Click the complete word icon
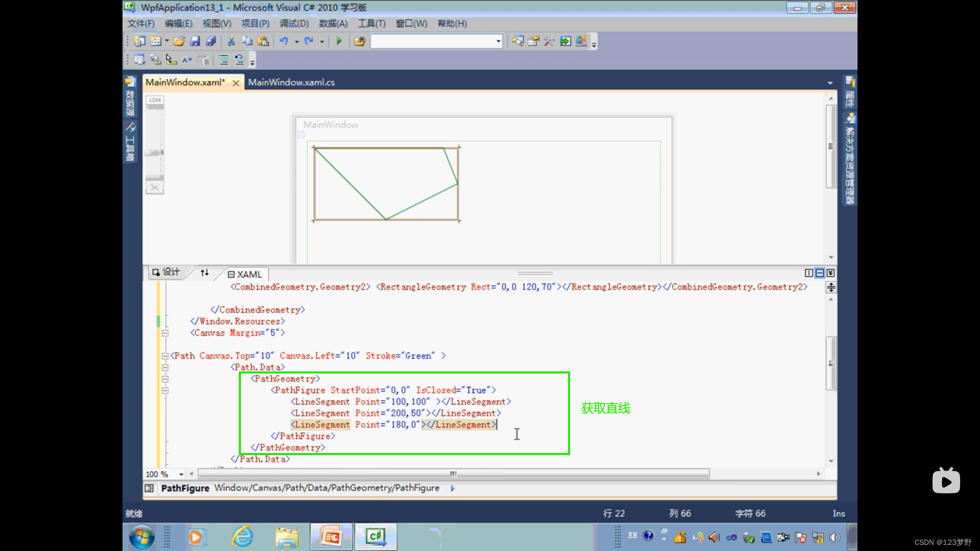This screenshot has height=551, width=980. pos(187,60)
